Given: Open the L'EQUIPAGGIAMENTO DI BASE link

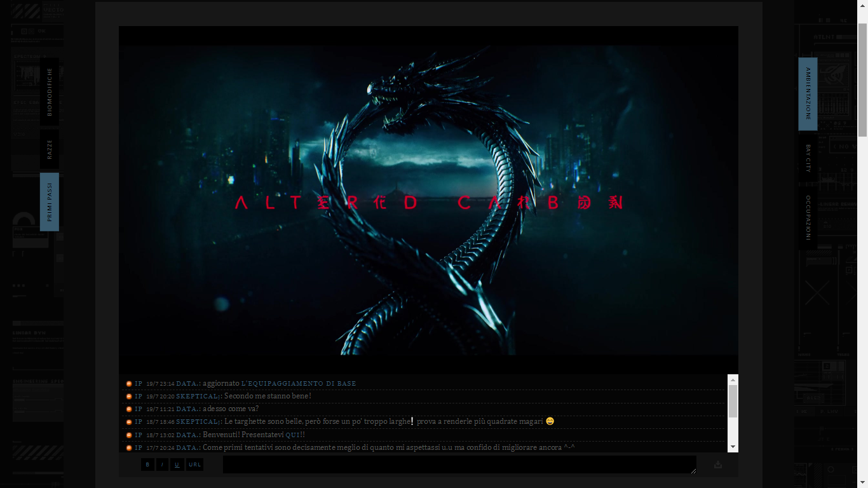Looking at the screenshot, I should pos(299,384).
